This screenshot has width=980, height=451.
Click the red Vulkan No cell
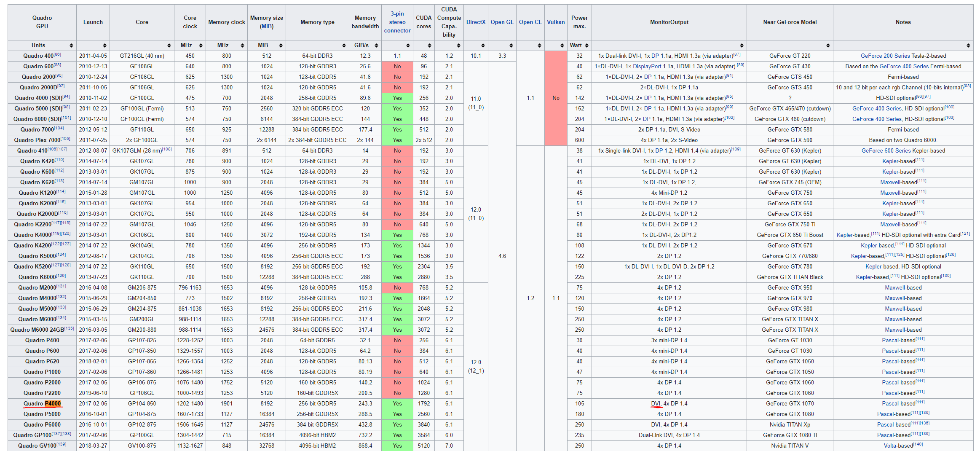point(556,98)
